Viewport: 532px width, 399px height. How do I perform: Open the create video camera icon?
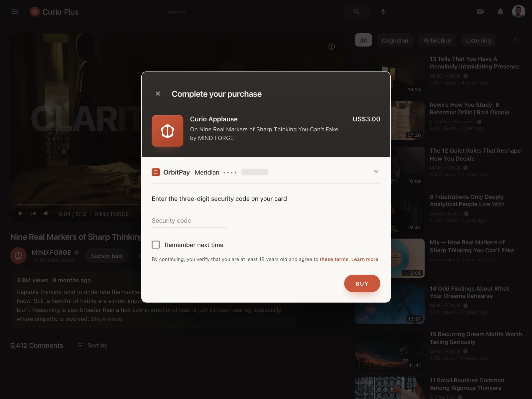[480, 12]
